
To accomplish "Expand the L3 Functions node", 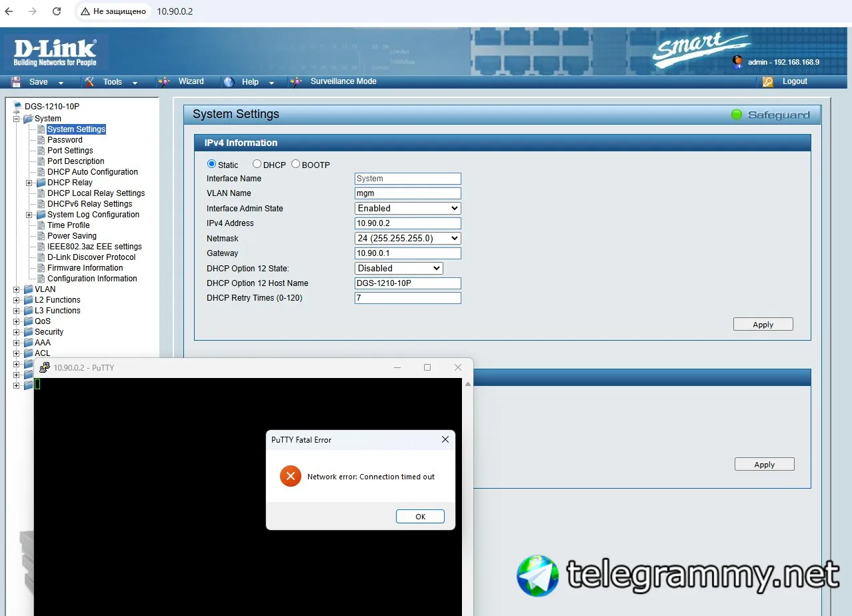I will [17, 311].
